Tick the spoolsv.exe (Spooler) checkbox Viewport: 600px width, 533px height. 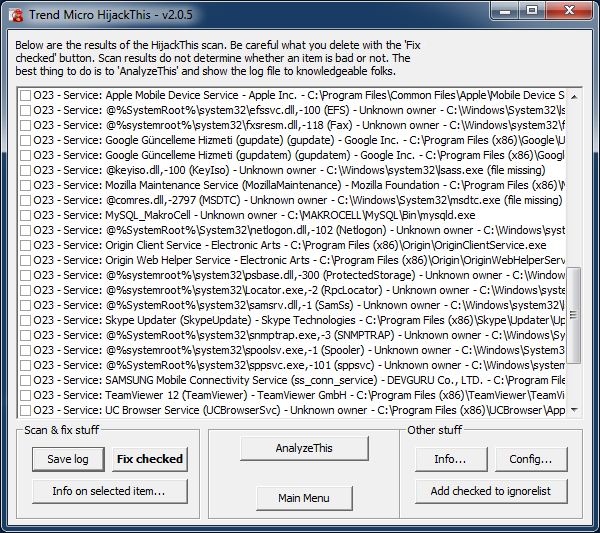pos(25,350)
